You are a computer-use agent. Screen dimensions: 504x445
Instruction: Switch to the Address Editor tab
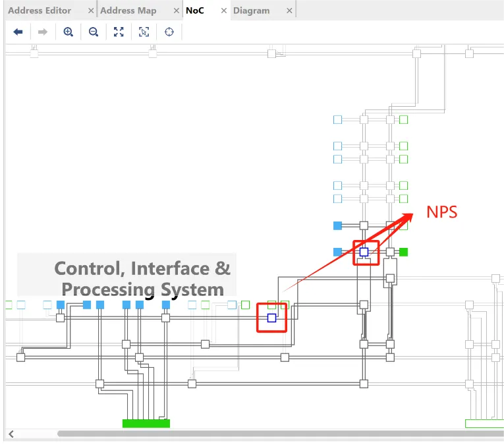coord(40,11)
